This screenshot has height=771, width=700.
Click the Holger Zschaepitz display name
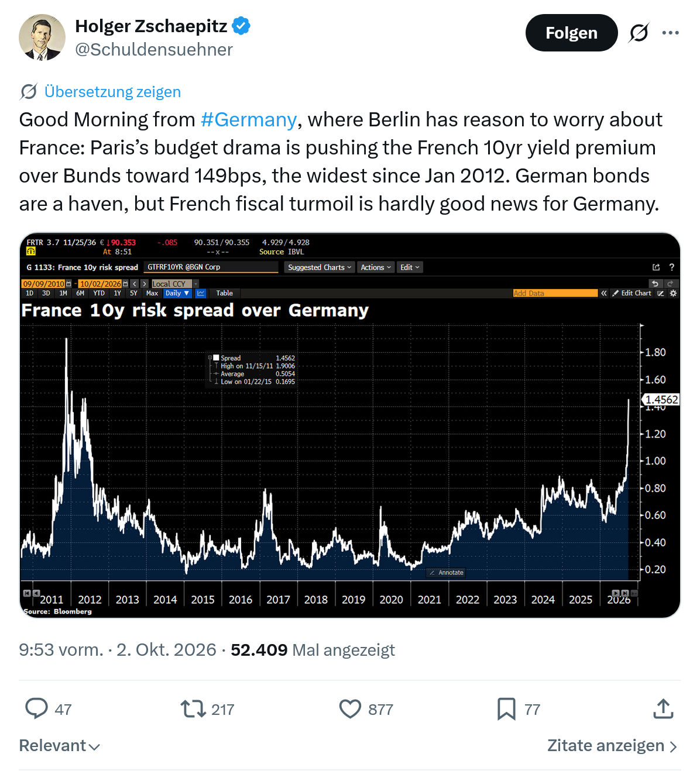pyautogui.click(x=151, y=26)
